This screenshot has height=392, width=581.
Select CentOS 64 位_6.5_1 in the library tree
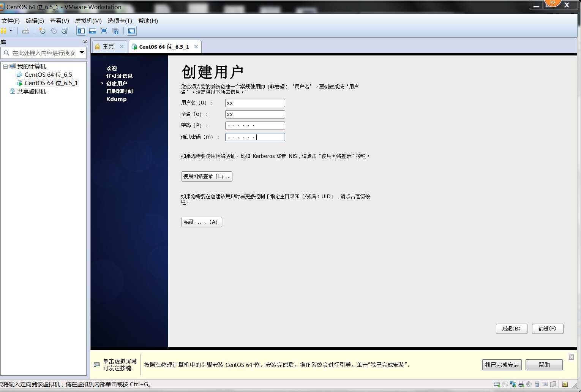51,83
